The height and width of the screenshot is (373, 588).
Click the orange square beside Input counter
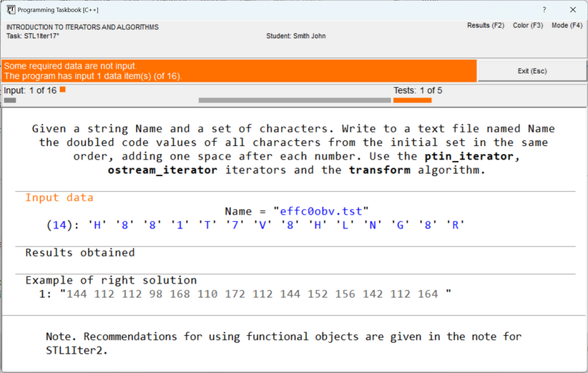63,89
